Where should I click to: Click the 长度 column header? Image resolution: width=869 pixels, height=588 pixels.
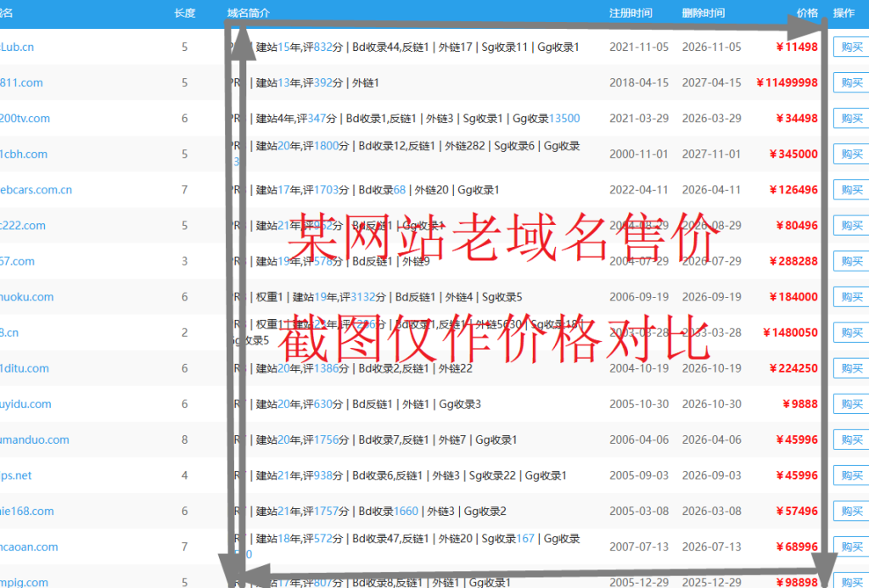tap(184, 14)
